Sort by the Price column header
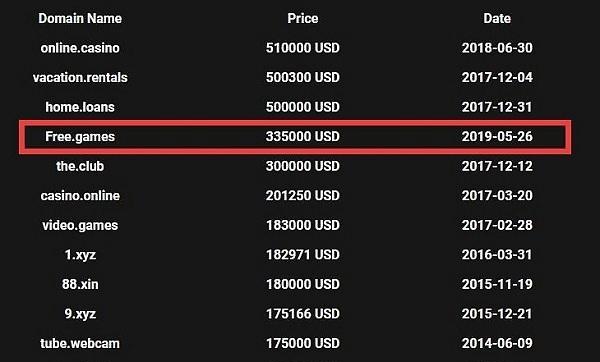This screenshot has height=362, width=600. [x=303, y=18]
